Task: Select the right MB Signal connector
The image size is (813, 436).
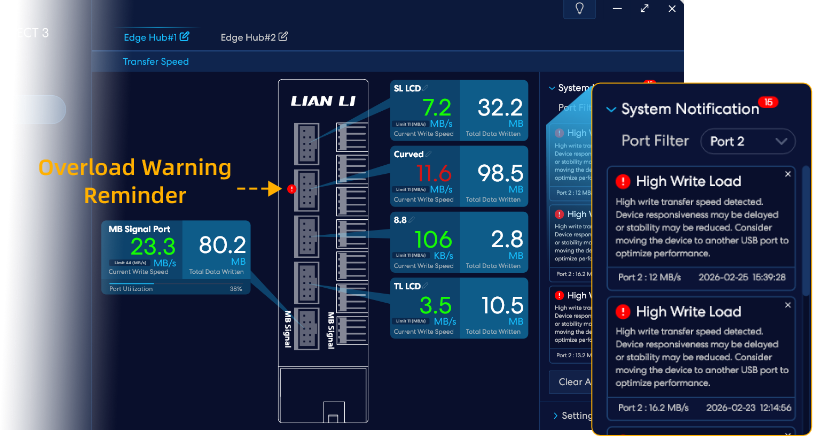Action: (x=352, y=330)
